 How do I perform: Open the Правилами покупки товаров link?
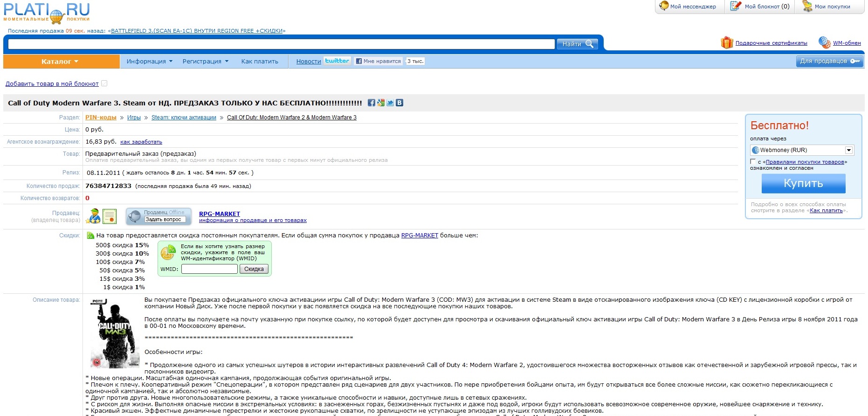(805, 162)
